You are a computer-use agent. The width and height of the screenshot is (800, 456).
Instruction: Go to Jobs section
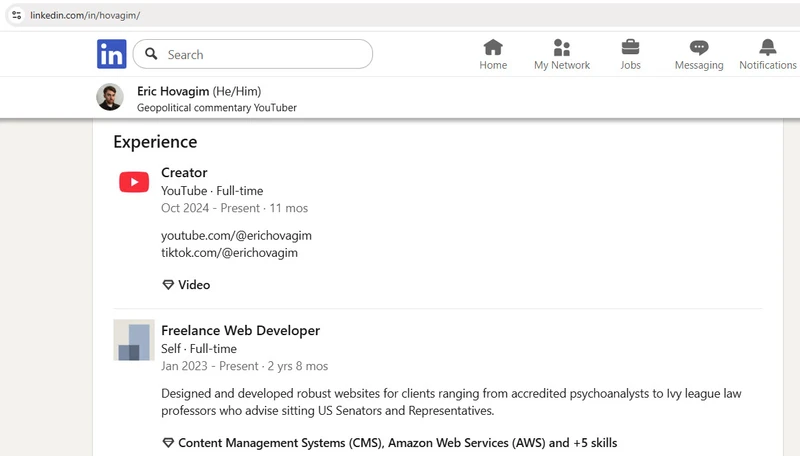click(x=630, y=55)
